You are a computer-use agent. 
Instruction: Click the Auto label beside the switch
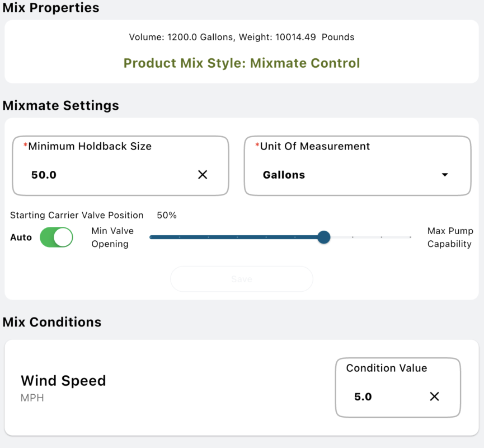21,237
